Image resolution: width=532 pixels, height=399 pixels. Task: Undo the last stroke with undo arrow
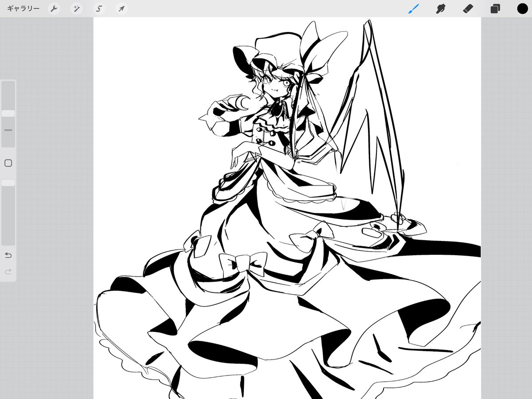[8, 255]
